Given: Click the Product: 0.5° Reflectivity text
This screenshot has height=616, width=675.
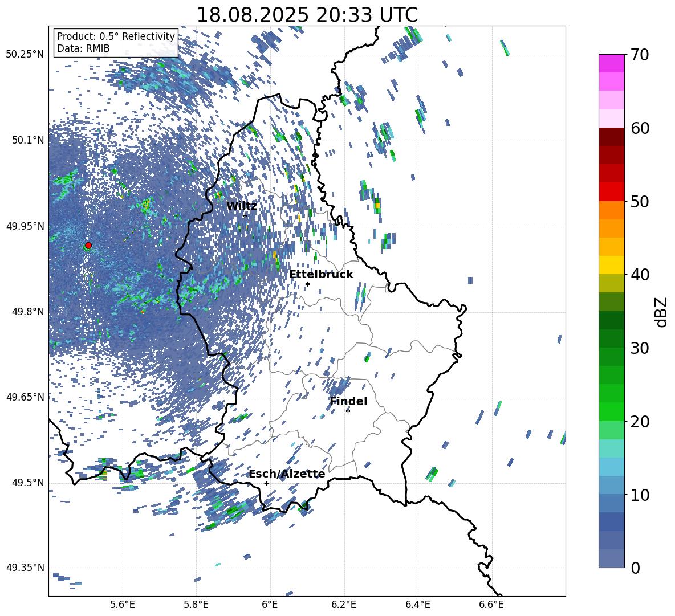Looking at the screenshot, I should click(116, 36).
